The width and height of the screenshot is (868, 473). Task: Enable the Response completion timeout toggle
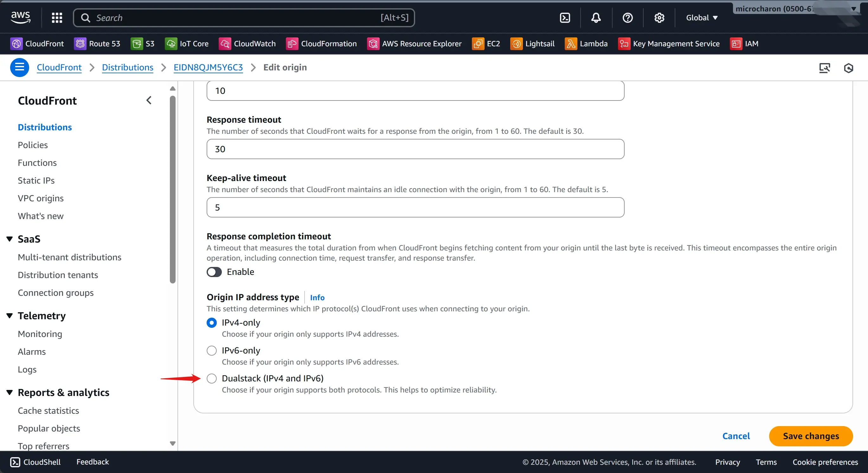[x=214, y=272]
